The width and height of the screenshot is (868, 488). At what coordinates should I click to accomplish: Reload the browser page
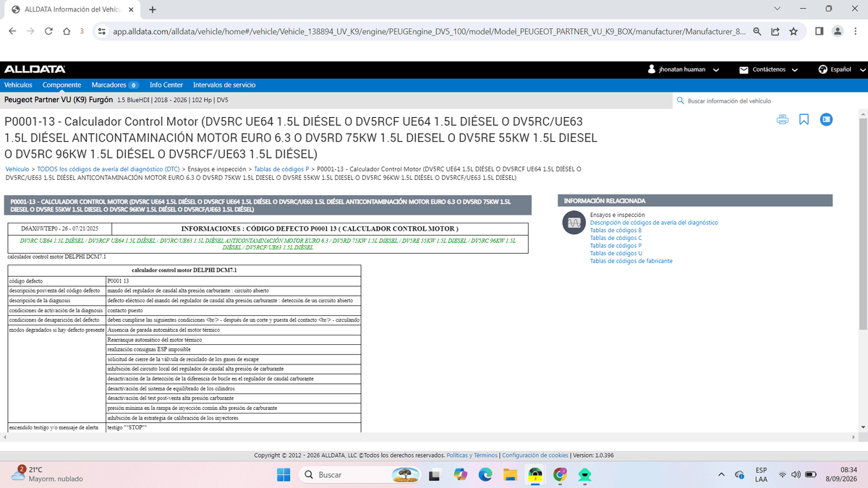click(48, 31)
